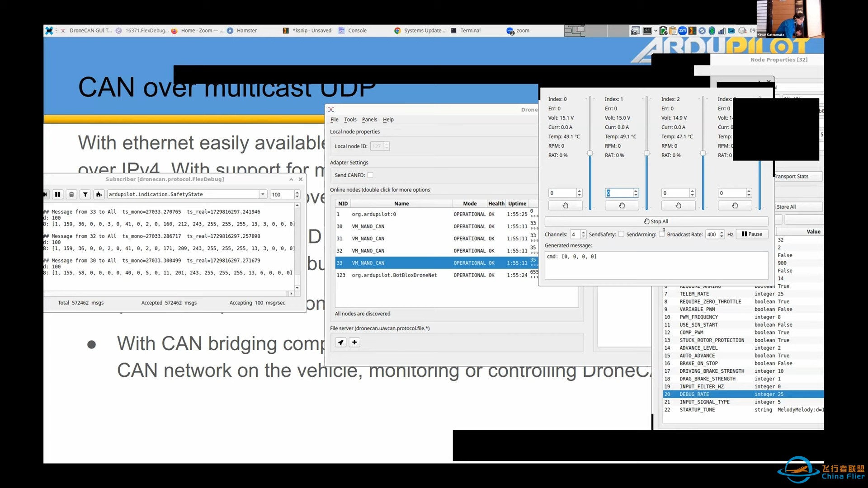
Task: Click Channels count stepper in transport settings
Action: (x=582, y=234)
